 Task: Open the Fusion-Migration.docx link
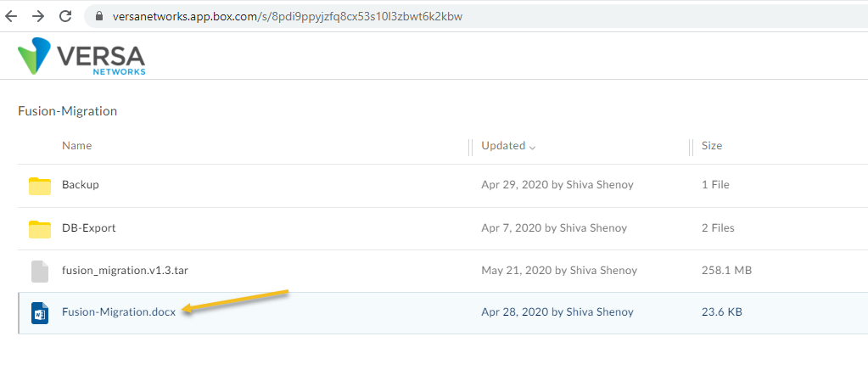(x=119, y=311)
